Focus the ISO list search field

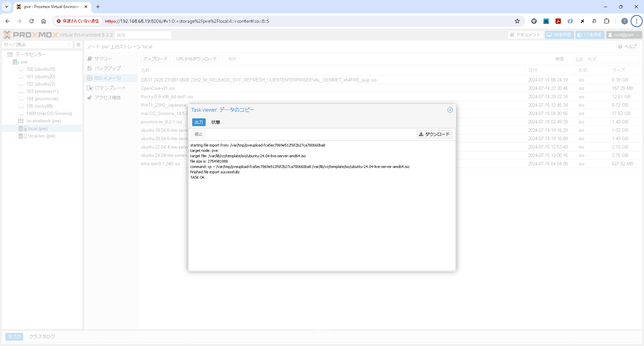[606, 59]
